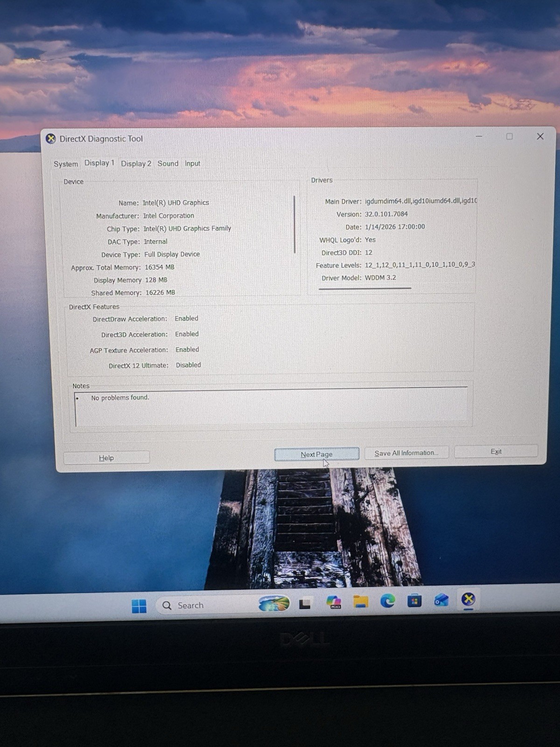Click the DxDiag icon in taskbar

point(468,599)
